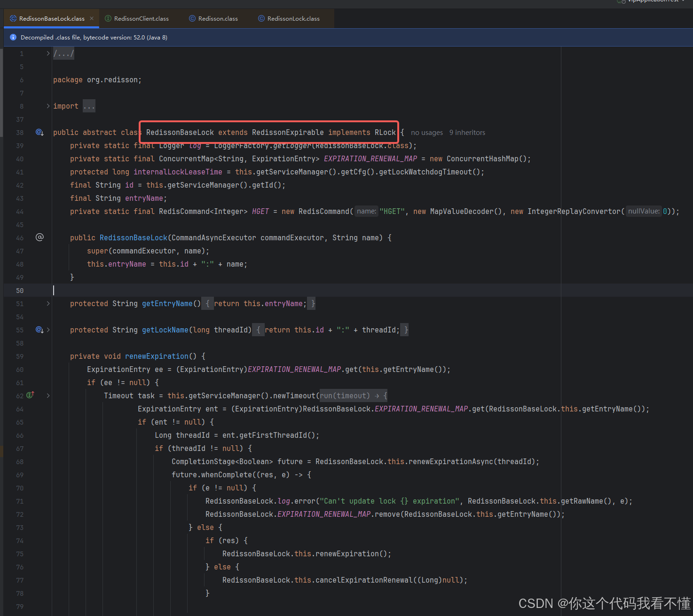Click interface icon on RedissonClient.class tab
The image size is (693, 616).
click(108, 19)
